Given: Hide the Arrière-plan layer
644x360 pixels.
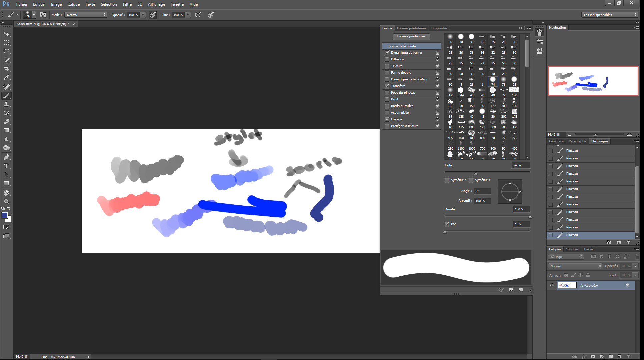Looking at the screenshot, I should [552, 285].
